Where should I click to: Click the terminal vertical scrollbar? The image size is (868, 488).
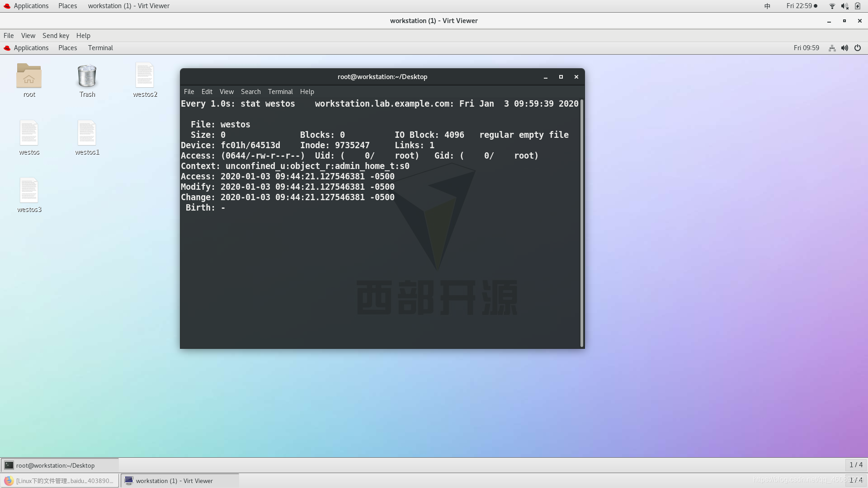coord(582,223)
